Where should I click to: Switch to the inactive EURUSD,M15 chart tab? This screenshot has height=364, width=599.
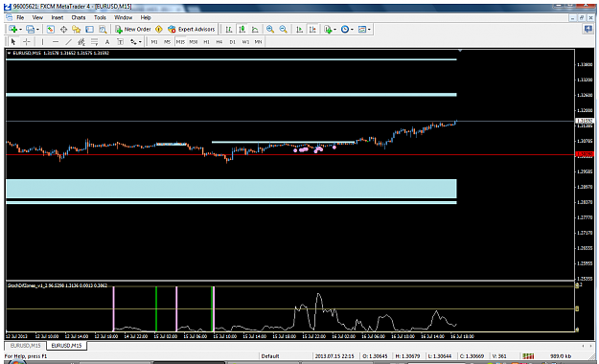pyautogui.click(x=25, y=346)
